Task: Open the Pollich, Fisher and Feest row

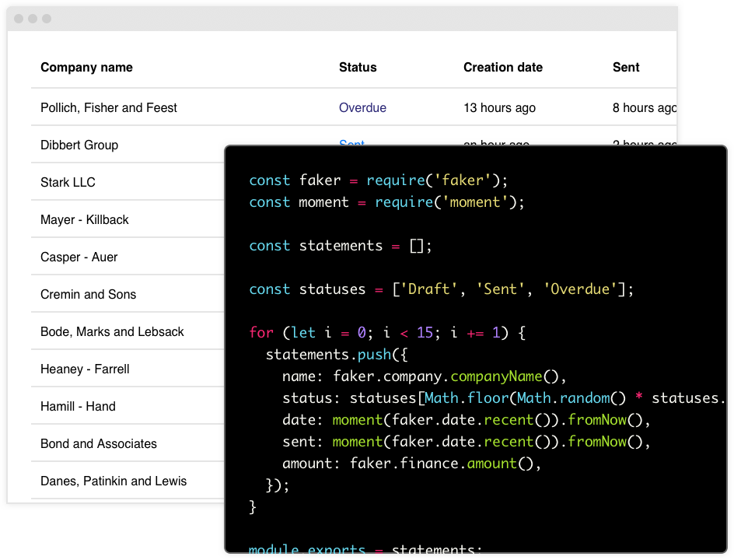Action: (x=354, y=107)
